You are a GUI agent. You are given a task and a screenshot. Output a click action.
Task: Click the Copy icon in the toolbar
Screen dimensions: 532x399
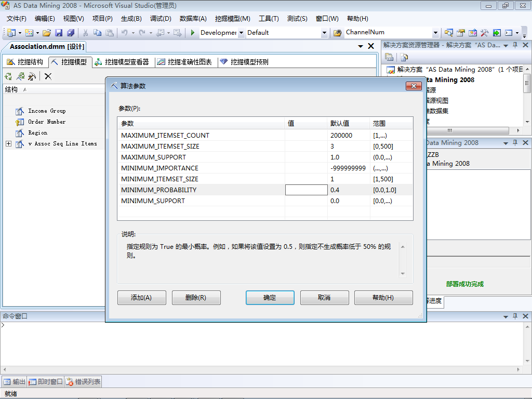point(97,33)
